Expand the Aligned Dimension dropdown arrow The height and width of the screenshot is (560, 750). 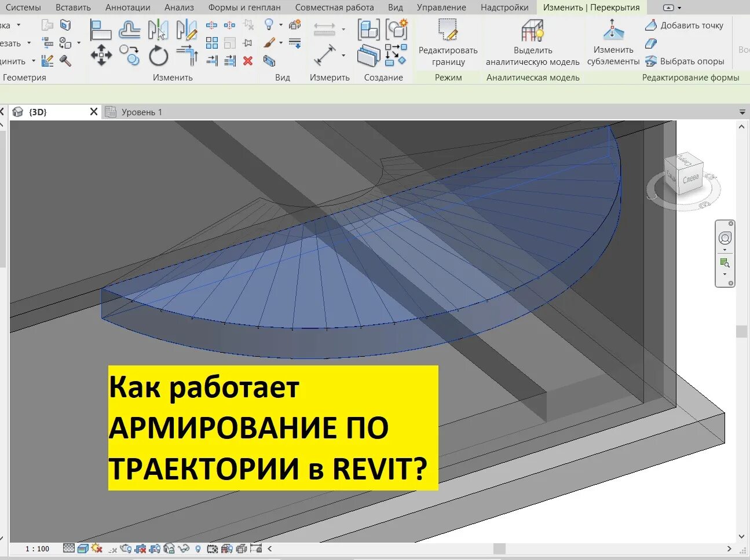point(343,56)
